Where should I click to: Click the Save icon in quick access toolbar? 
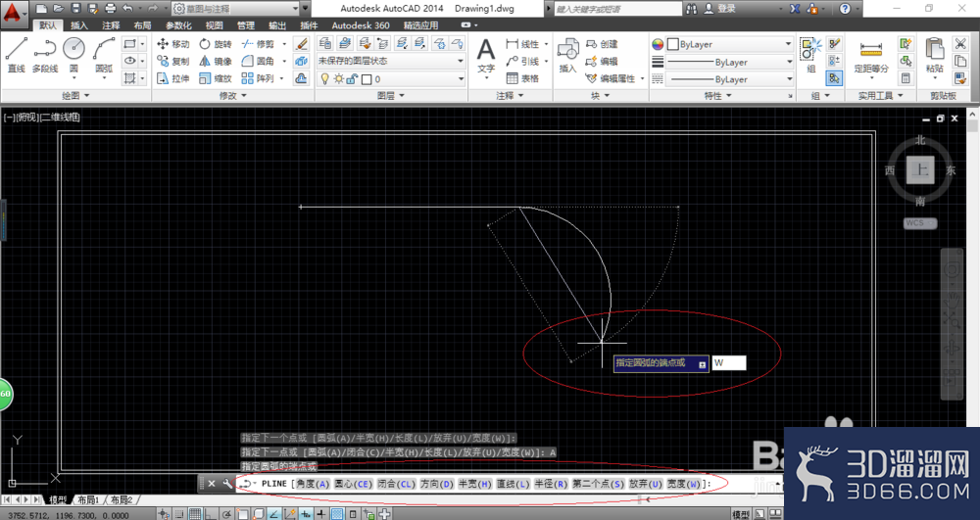click(75, 8)
